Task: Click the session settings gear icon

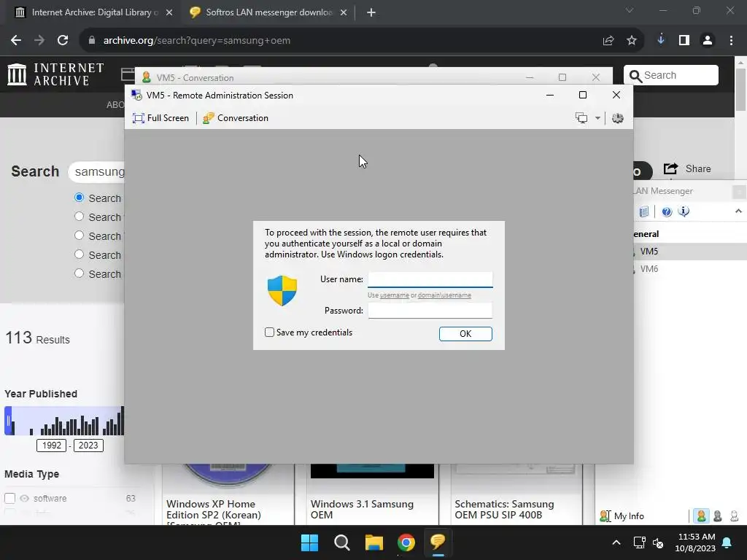Action: tap(617, 118)
